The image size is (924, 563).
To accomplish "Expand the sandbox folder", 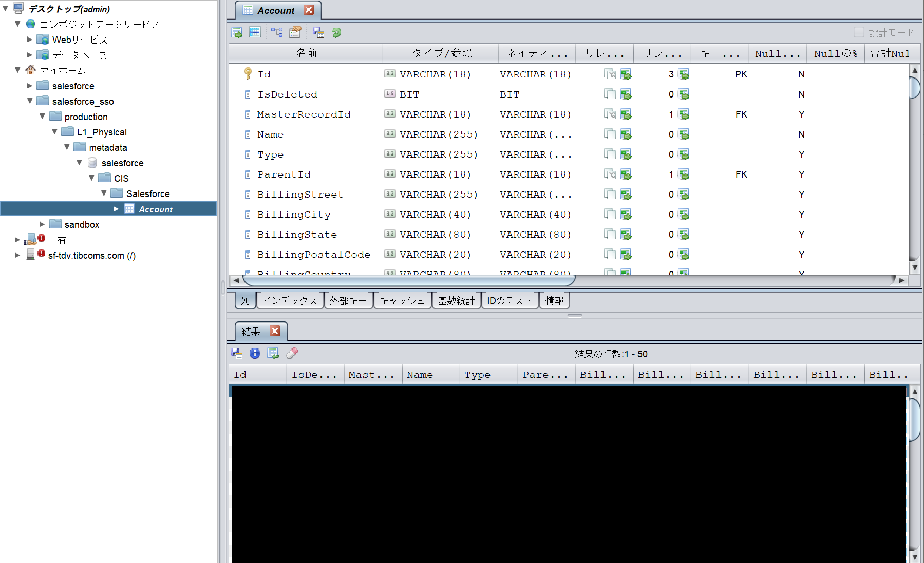I will [42, 224].
